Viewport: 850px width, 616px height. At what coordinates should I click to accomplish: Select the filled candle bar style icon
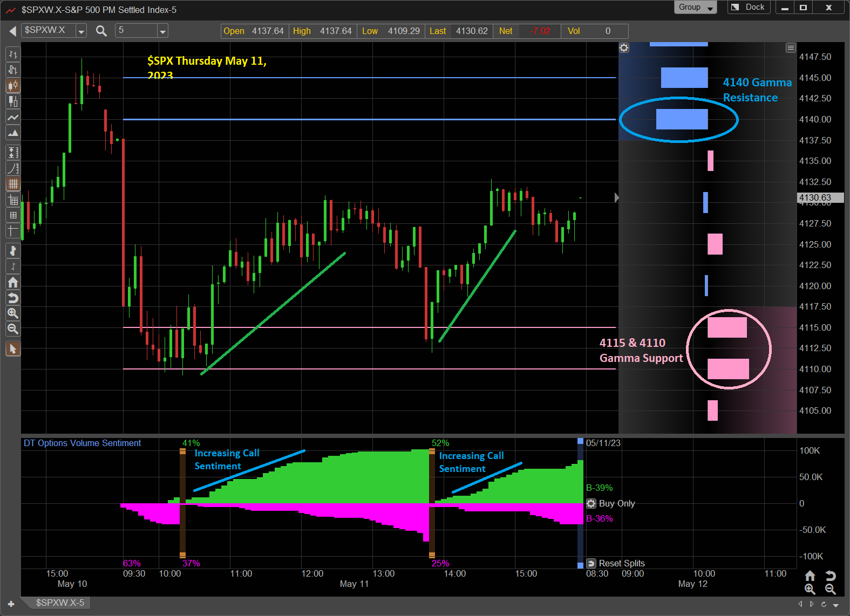point(13,101)
